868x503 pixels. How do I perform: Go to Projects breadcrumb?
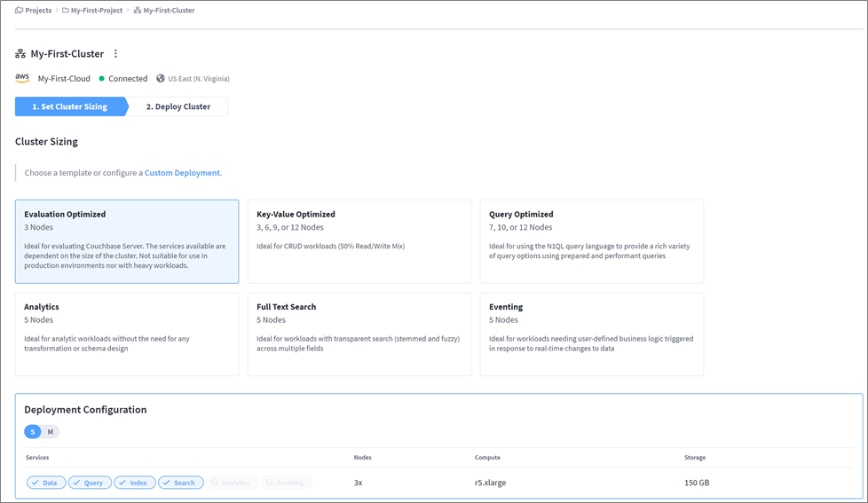point(38,10)
